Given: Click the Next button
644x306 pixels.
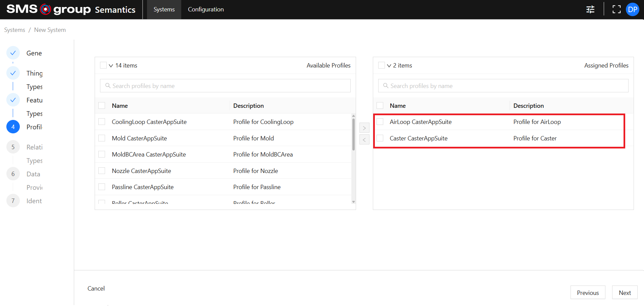Looking at the screenshot, I should point(625,293).
